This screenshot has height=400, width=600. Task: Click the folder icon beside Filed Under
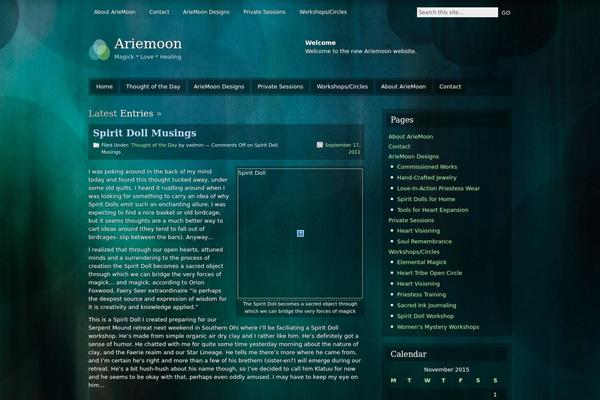(x=96, y=145)
